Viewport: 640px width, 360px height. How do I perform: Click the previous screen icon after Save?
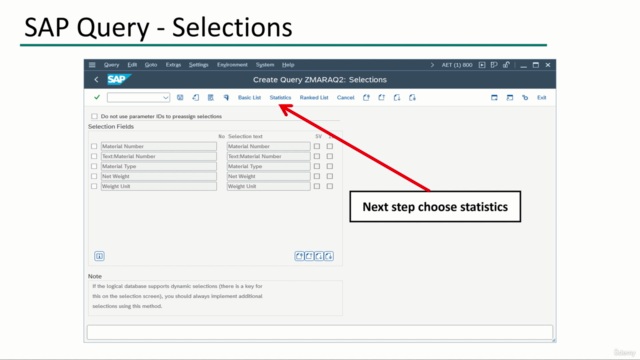tap(196, 98)
